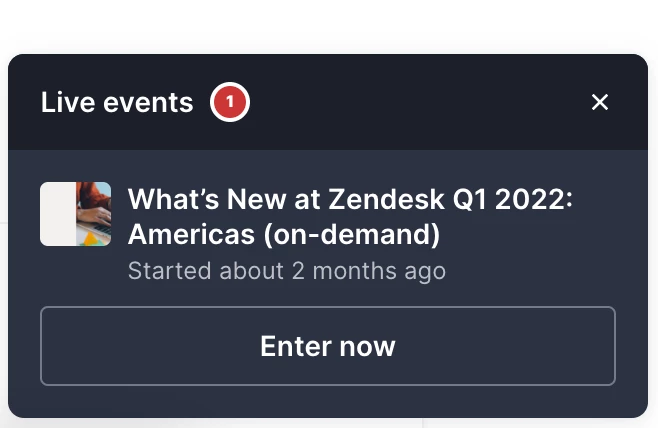Dismiss the panel using the X icon
Viewport: 658px width, 428px height.
pyautogui.click(x=600, y=102)
